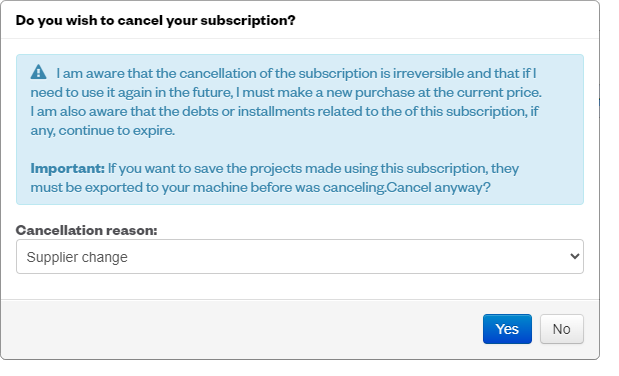Confirm cancellation with the Yes button
The image size is (619, 376).
507,329
